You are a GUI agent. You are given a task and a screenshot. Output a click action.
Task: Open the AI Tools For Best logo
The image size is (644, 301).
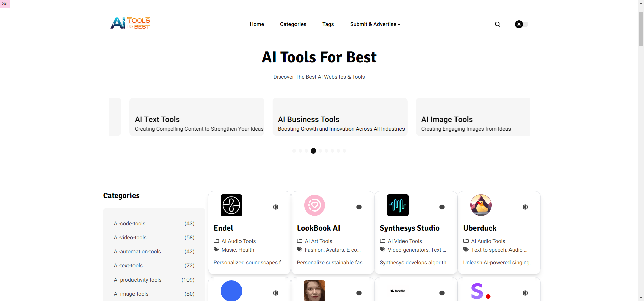pyautogui.click(x=130, y=23)
